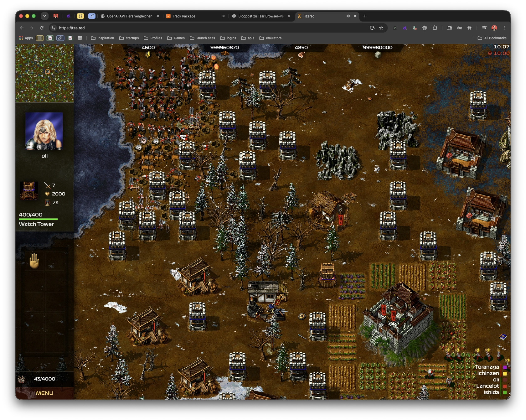The width and height of the screenshot is (526, 420).
Task: Go back to the previous page
Action: 22,28
